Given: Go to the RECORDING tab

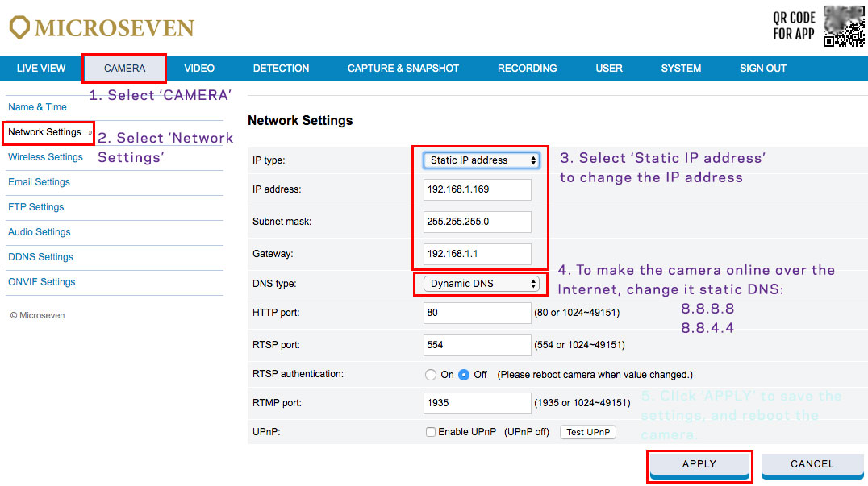Looking at the screenshot, I should point(527,69).
